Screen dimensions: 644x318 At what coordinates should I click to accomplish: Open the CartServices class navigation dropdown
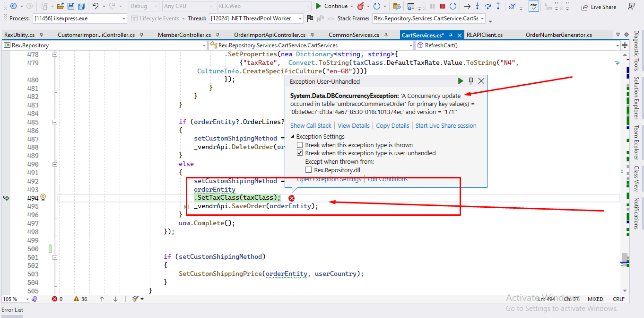311,45
